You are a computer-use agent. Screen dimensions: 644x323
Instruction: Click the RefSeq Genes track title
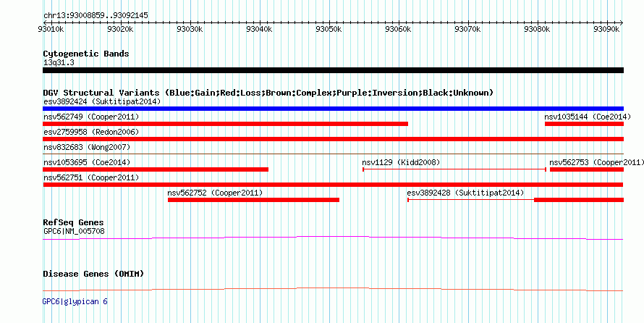point(73,223)
